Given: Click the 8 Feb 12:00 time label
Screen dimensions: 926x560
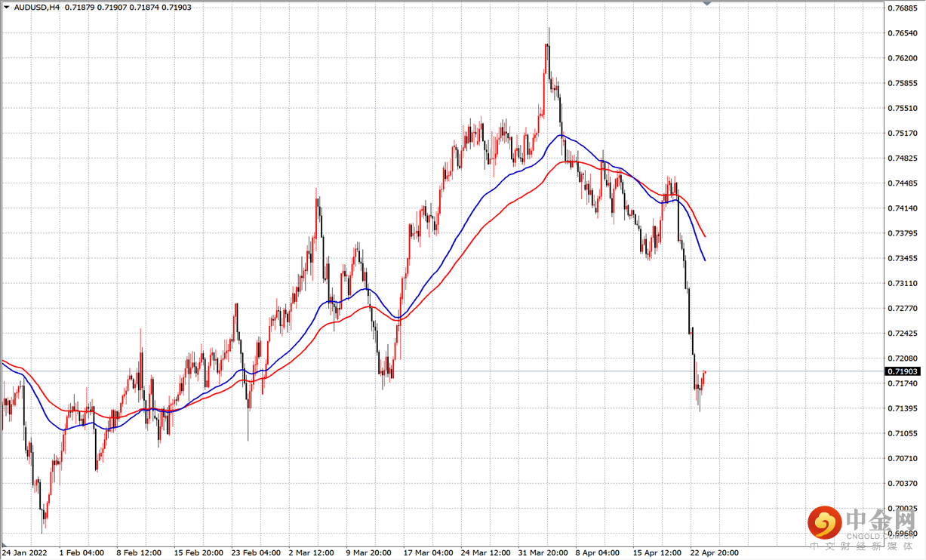Looking at the screenshot, I should tap(139, 552).
